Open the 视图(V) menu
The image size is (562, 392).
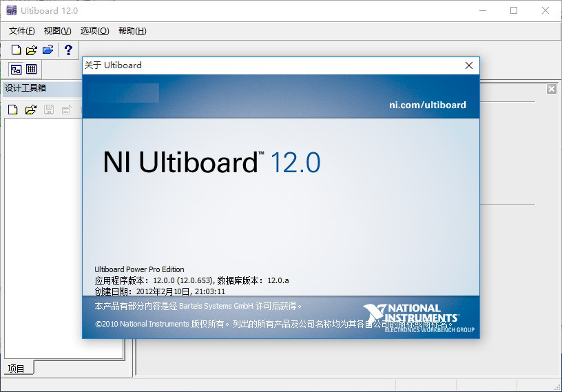[57, 31]
